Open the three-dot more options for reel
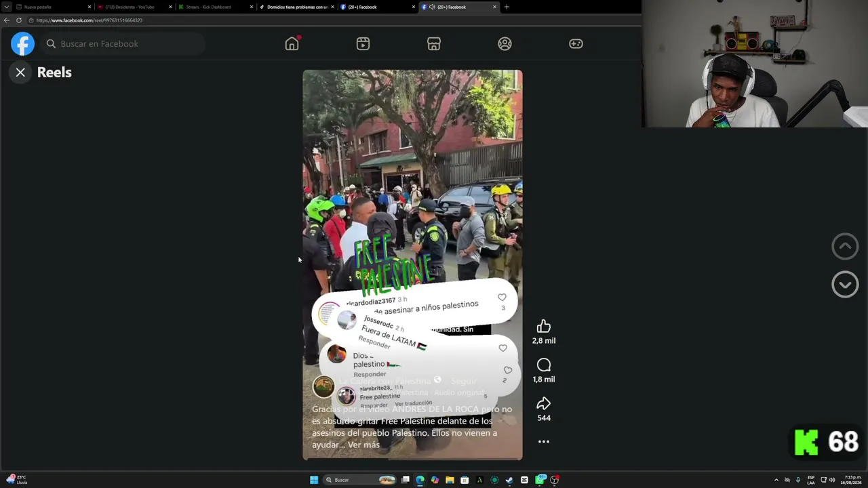Viewport: 868px width, 488px height. (544, 441)
